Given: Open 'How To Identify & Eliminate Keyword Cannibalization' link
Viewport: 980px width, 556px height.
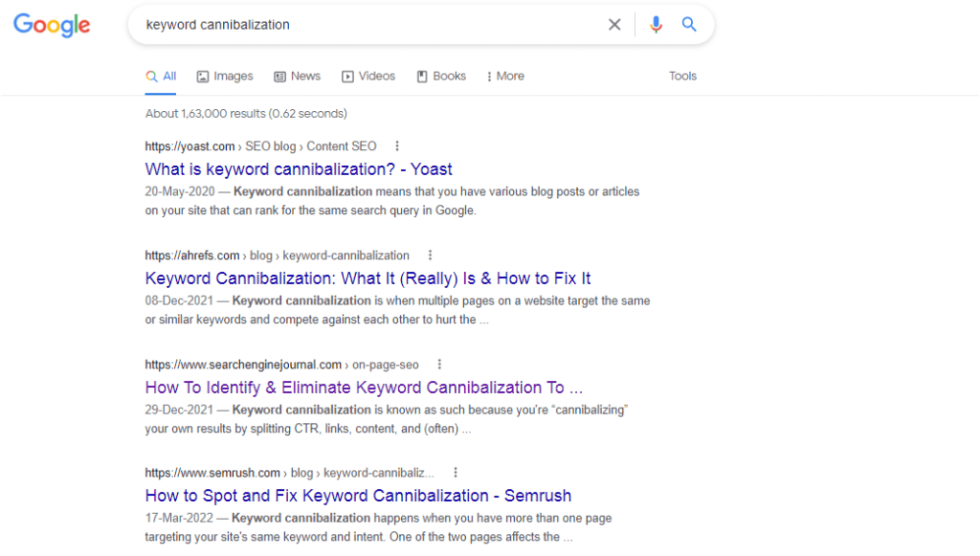Looking at the screenshot, I should pos(364,388).
